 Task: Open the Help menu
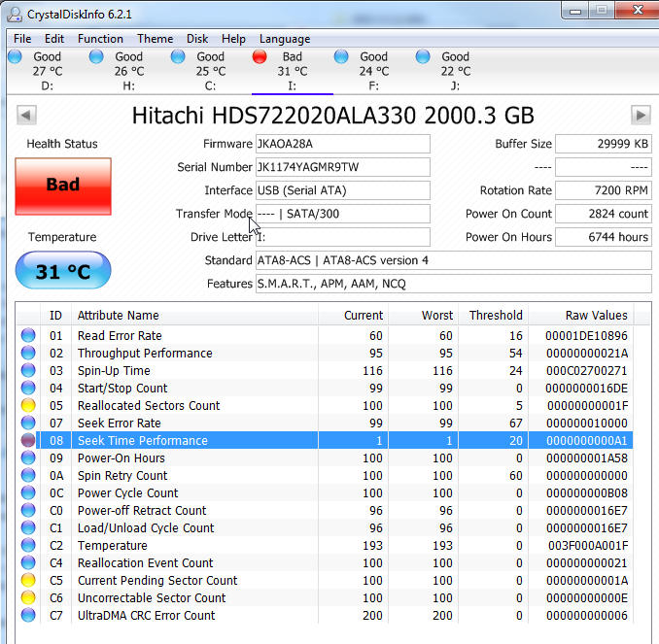pyautogui.click(x=233, y=39)
